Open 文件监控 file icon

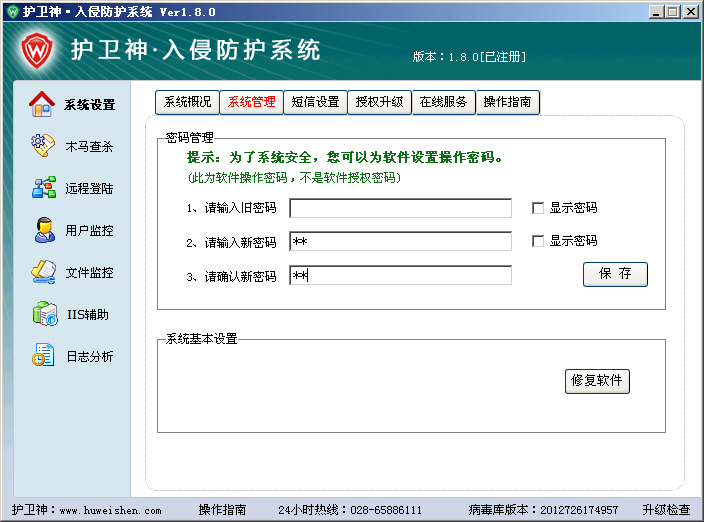[x=43, y=272]
